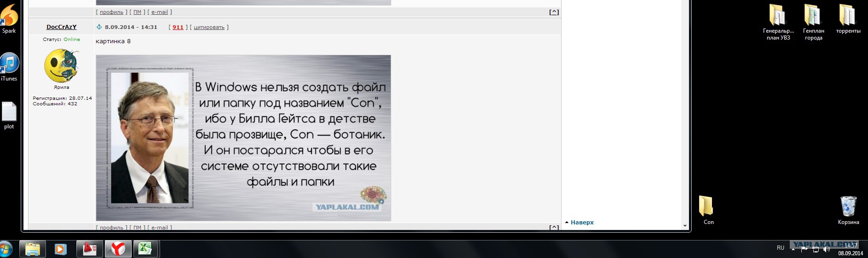
Task: Click the Online status text
Action: coord(72,40)
